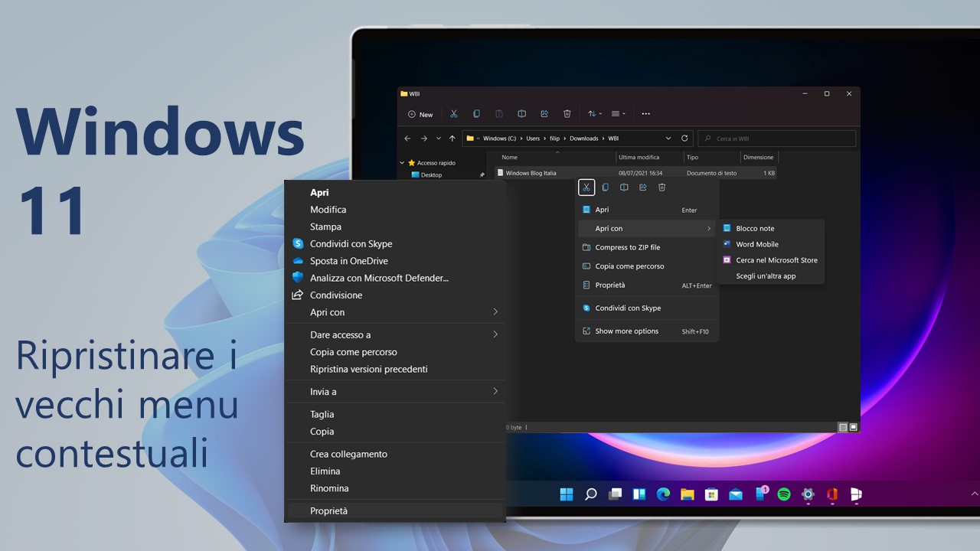Select Blocco note in Apri con submenu
This screenshot has height=551, width=980.
coord(770,228)
